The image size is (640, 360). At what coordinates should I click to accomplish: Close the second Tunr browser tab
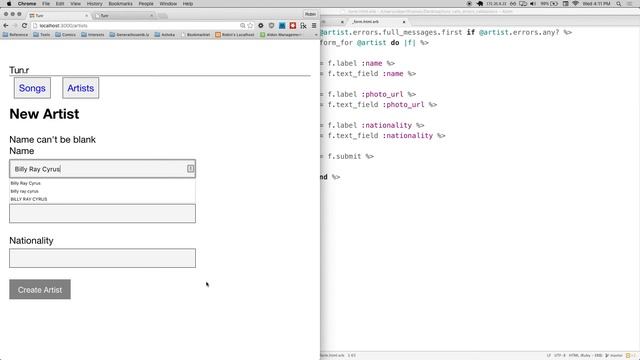click(x=151, y=16)
